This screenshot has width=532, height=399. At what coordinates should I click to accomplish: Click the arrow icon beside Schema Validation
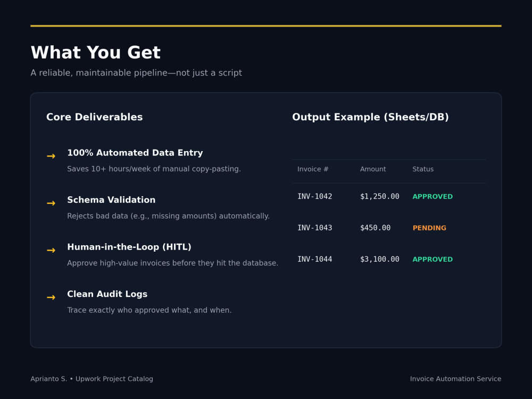pos(51,203)
